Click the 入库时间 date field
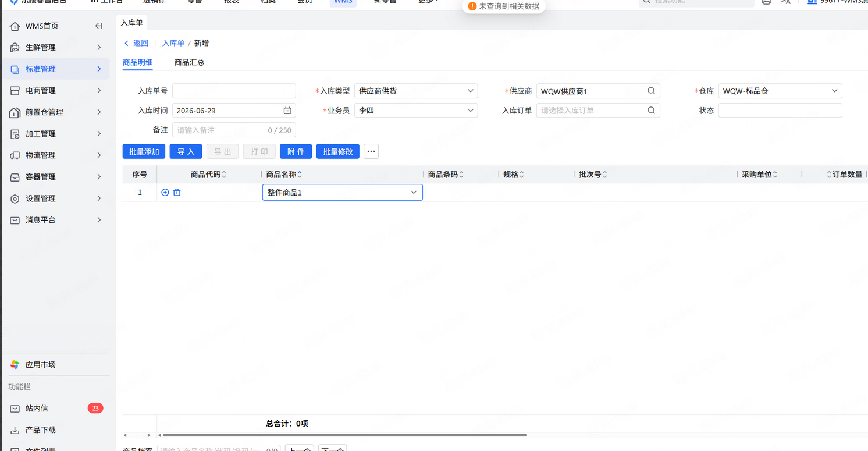This screenshot has width=868, height=451. pos(234,111)
